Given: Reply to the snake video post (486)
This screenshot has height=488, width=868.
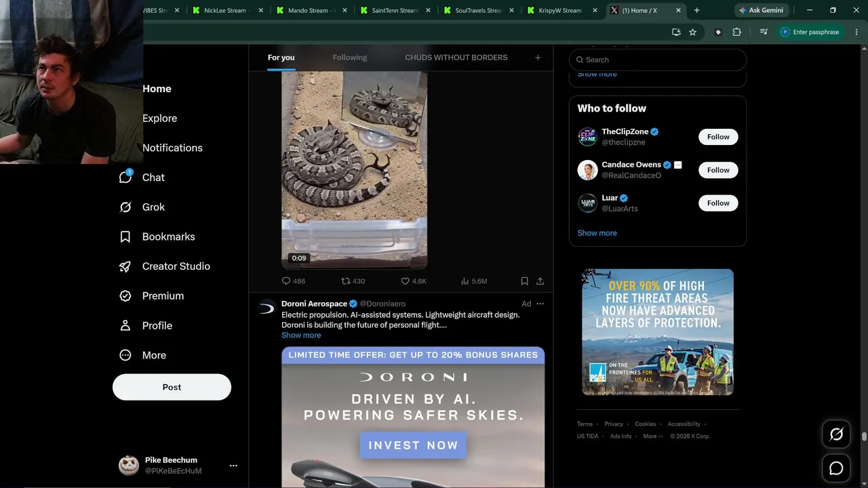Looking at the screenshot, I should pyautogui.click(x=293, y=281).
